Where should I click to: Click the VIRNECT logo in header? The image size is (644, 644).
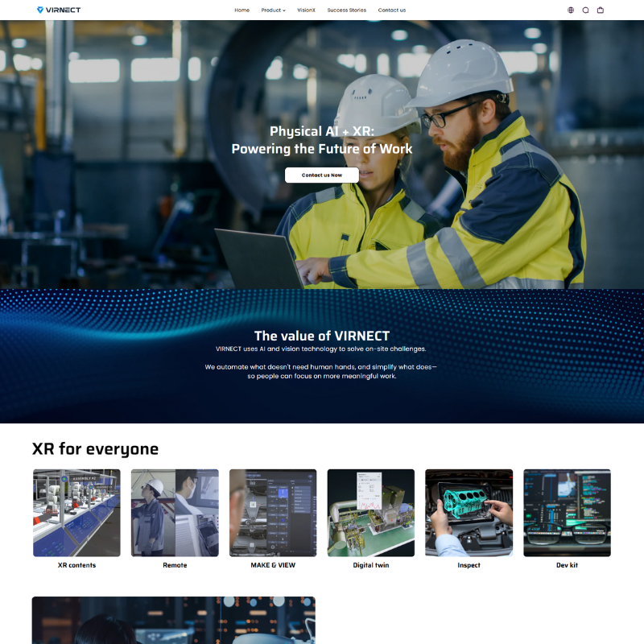click(59, 10)
